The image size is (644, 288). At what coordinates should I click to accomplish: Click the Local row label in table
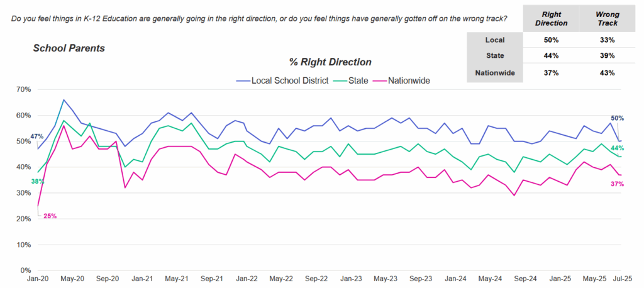pos(496,40)
